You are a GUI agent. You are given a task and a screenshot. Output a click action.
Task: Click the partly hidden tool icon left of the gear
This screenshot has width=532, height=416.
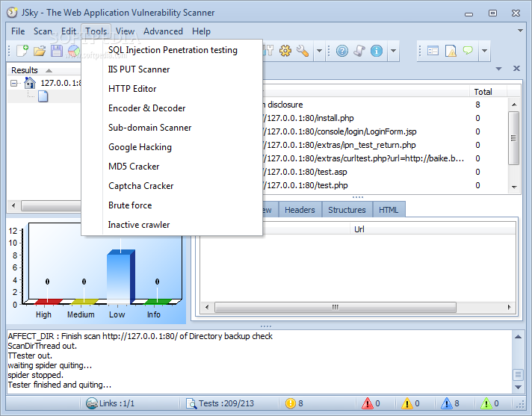268,51
